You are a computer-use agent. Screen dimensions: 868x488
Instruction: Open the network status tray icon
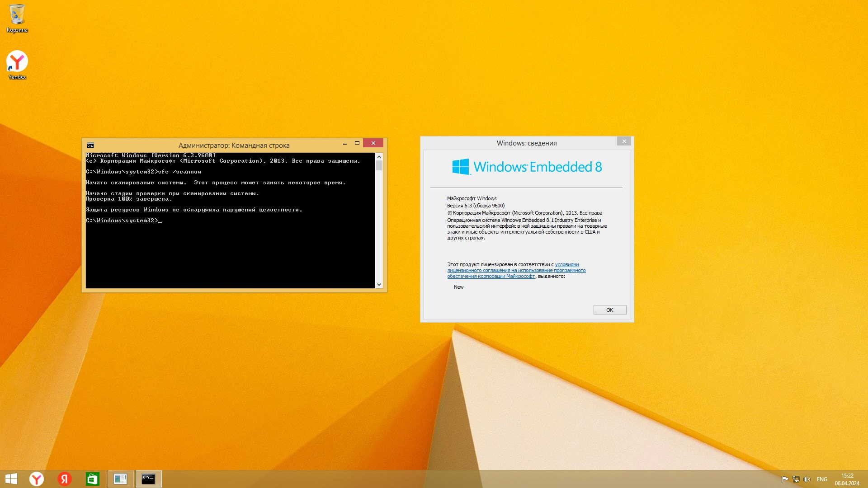[x=796, y=479]
